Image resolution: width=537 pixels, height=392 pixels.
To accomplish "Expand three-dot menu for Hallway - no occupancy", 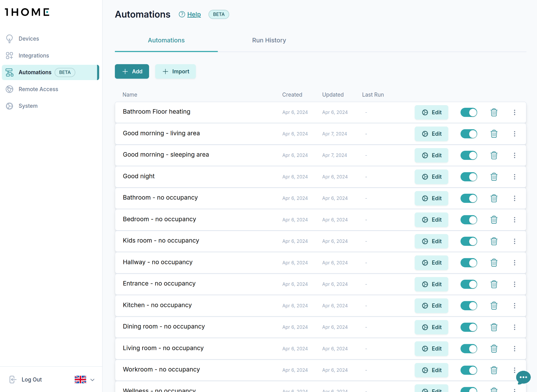I will click(x=514, y=263).
